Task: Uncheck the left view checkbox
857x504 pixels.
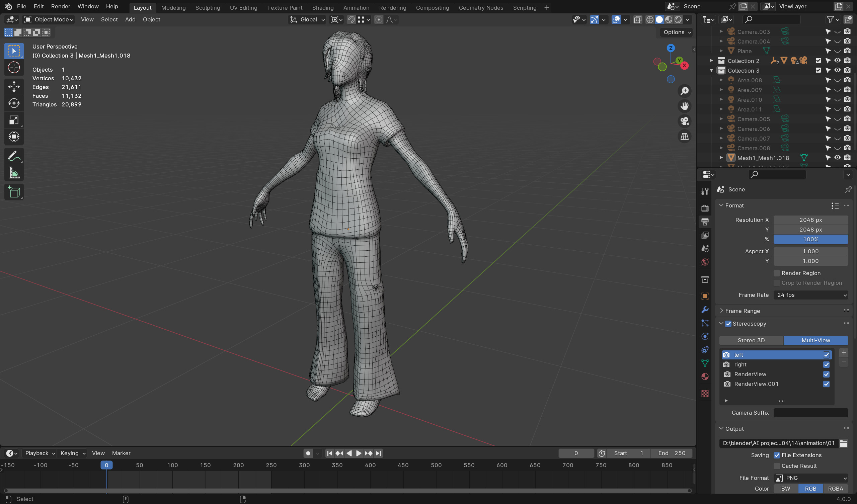Action: pos(826,355)
